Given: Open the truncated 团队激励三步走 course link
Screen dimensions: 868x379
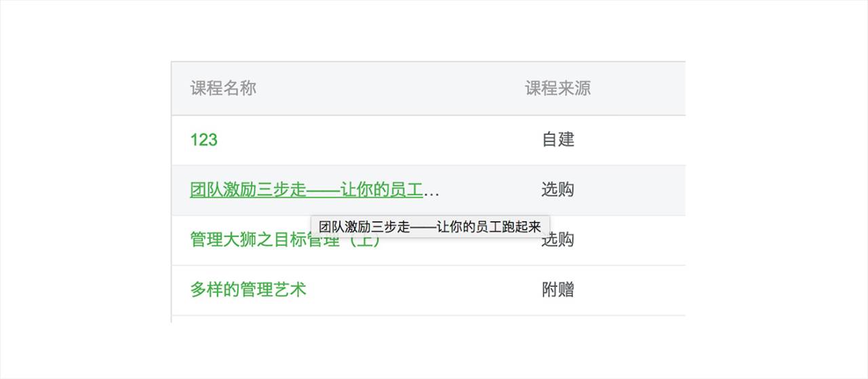Looking at the screenshot, I should (305, 190).
